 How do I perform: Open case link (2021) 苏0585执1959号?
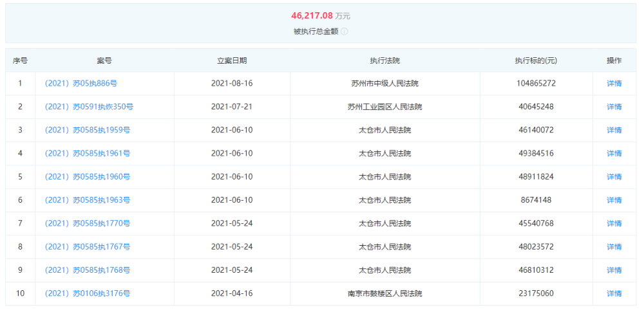(x=88, y=130)
